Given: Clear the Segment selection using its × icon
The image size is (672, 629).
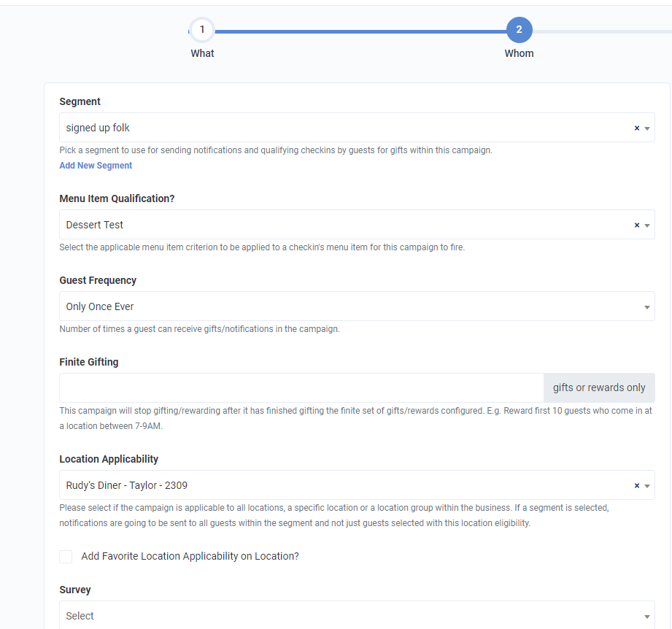Looking at the screenshot, I should (637, 127).
